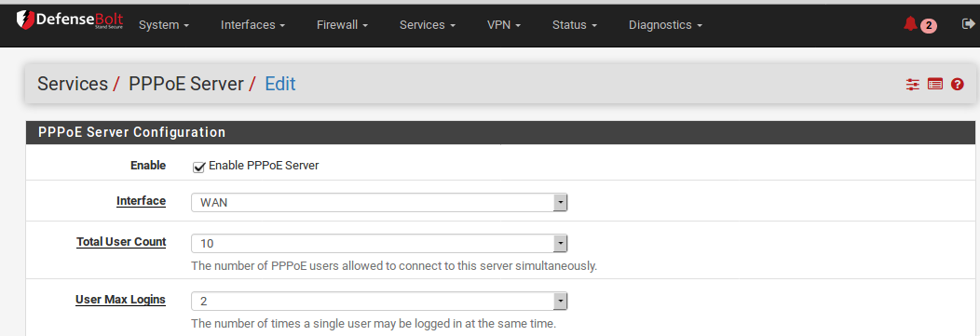Open the User Max Logins dropdown

pos(379,301)
